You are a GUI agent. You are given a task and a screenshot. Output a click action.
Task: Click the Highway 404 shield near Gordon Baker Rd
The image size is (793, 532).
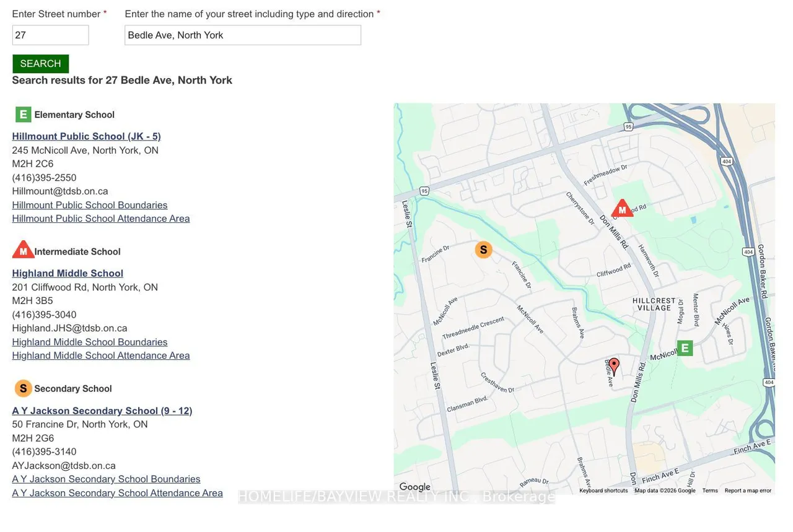748,251
